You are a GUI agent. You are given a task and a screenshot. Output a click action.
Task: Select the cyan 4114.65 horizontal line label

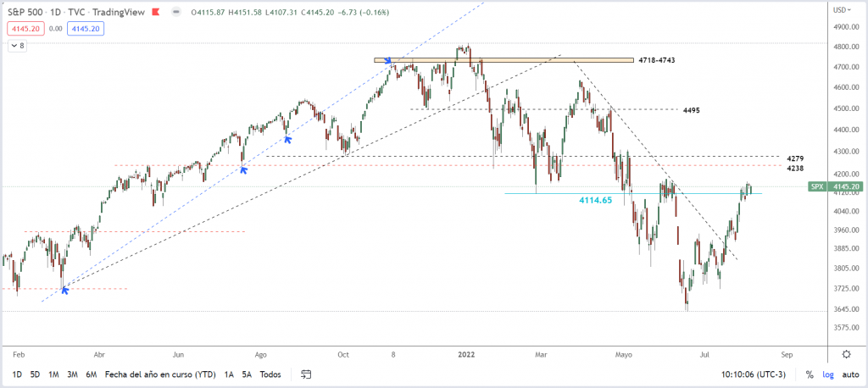point(596,201)
